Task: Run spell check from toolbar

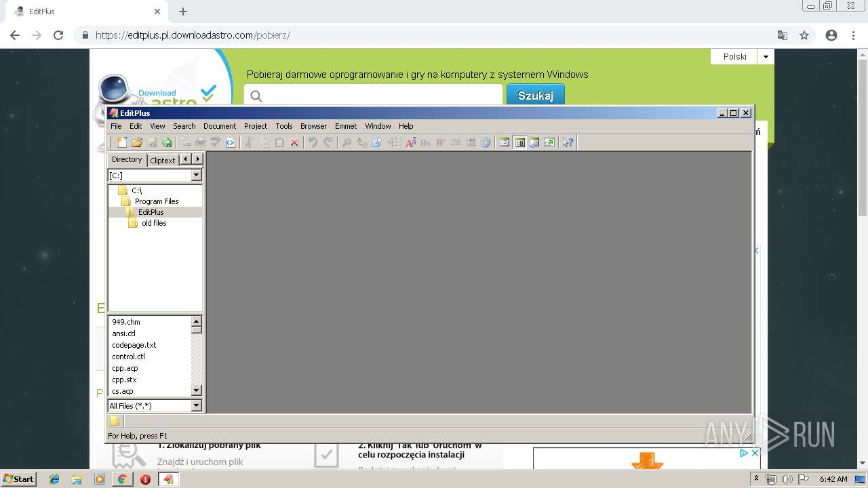Action: pos(216,142)
